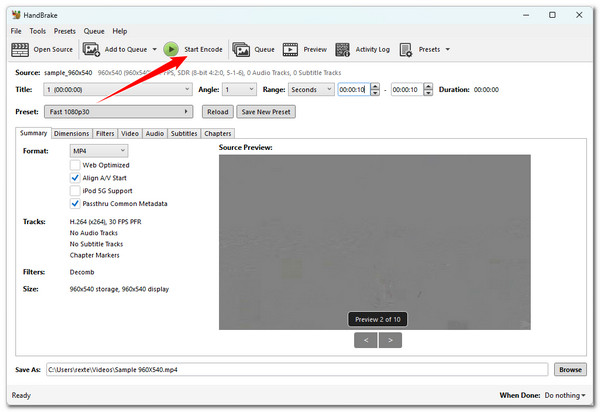Image resolution: width=600 pixels, height=412 pixels.
Task: Click the sample_960x540 source name
Action: click(x=68, y=73)
